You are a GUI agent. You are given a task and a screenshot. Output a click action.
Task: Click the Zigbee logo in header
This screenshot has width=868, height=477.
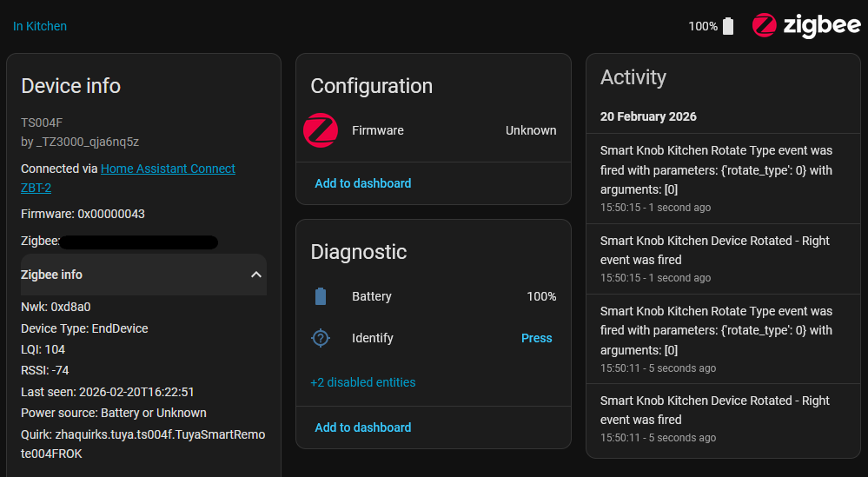coord(805,26)
